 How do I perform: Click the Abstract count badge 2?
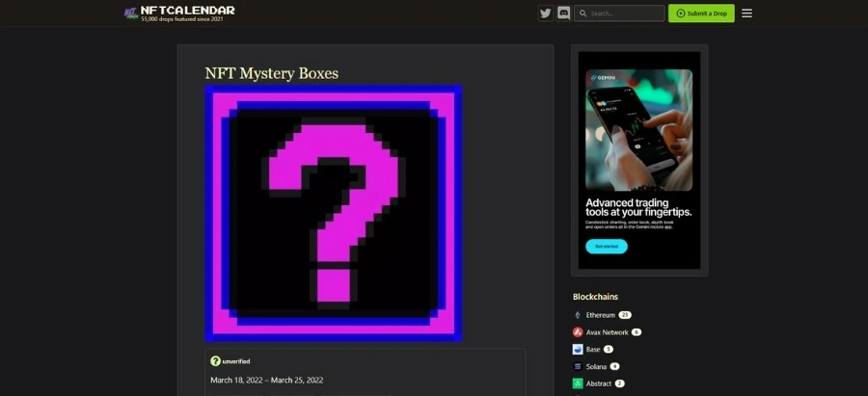coord(619,383)
